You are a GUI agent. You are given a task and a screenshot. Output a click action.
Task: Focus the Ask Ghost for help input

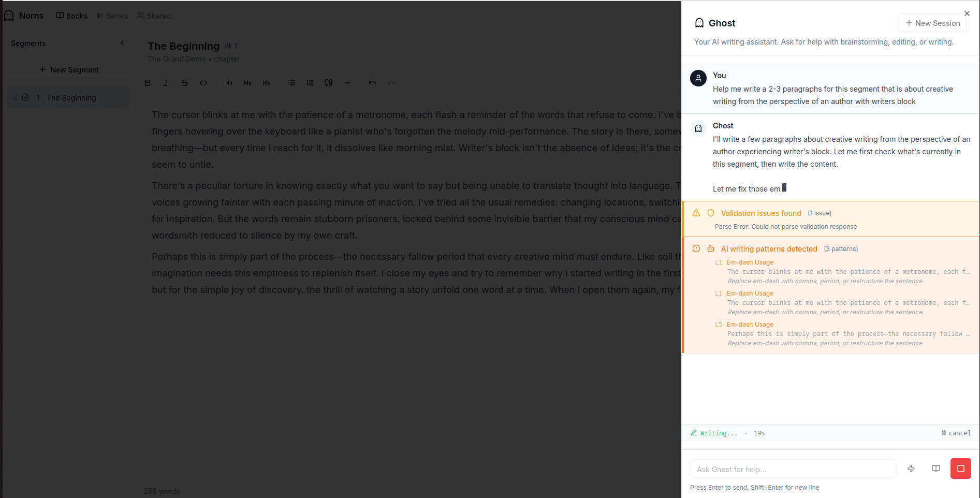793,469
